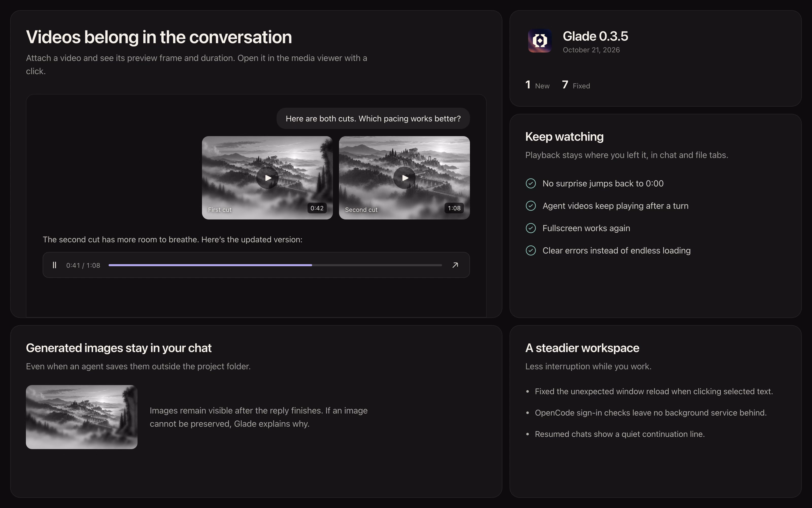812x508 pixels.
Task: Pause the updated version player
Action: coord(54,265)
